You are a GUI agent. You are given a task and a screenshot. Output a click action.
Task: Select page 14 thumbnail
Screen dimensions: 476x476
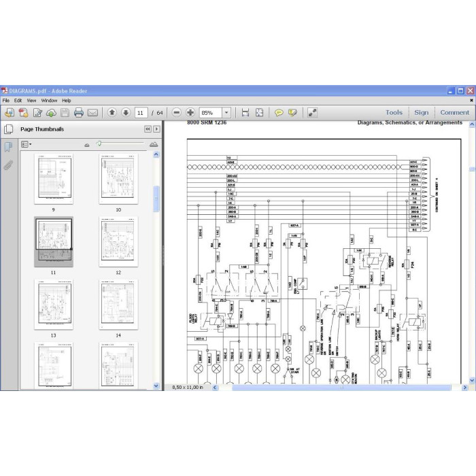118,305
